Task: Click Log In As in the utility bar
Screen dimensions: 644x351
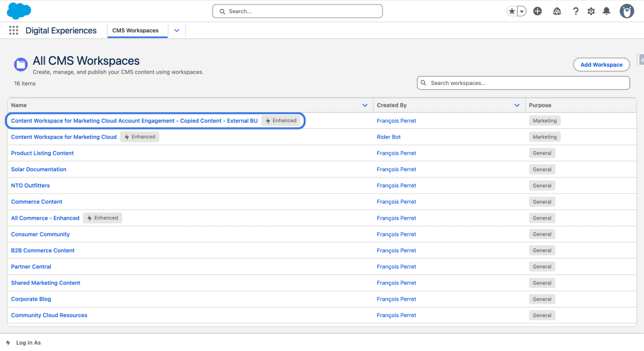Action: pos(28,343)
